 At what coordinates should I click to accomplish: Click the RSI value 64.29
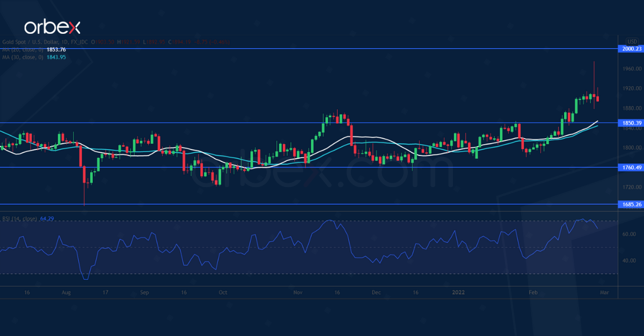tap(47, 219)
